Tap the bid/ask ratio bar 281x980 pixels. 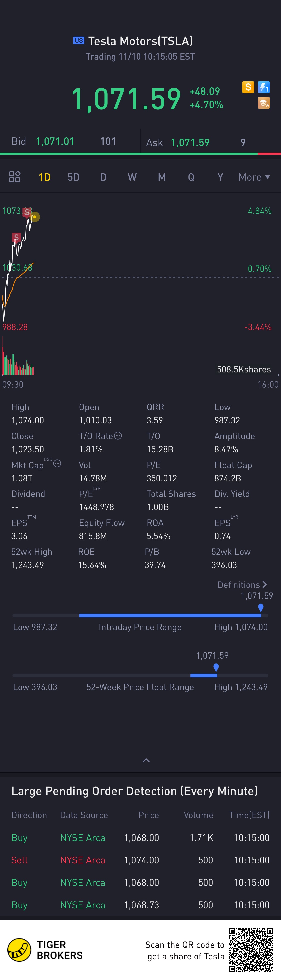(140, 154)
